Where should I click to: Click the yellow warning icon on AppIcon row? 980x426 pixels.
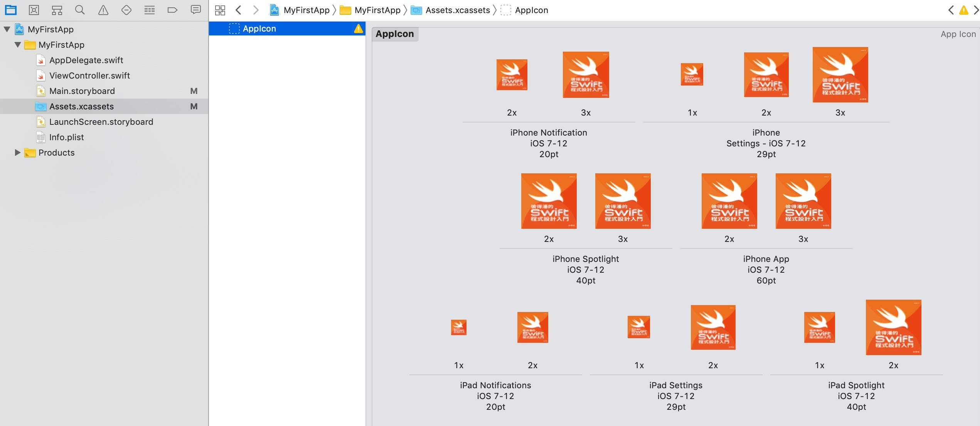[x=359, y=29]
